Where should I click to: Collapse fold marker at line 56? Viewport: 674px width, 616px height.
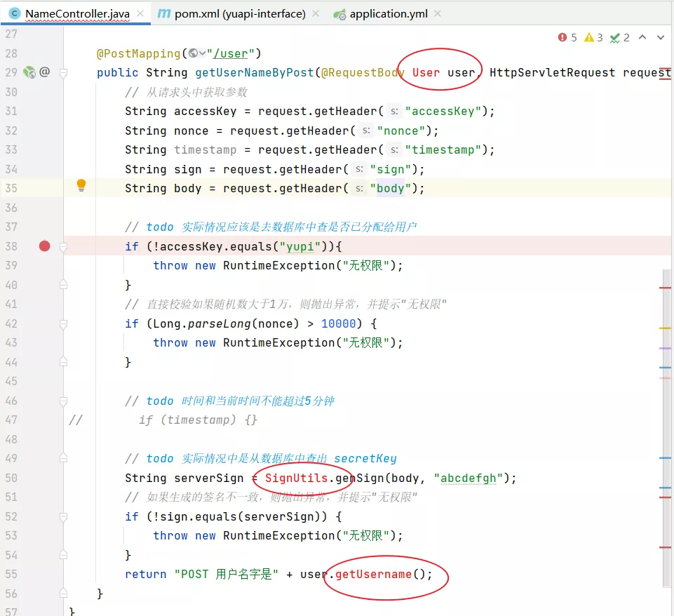coord(63,594)
